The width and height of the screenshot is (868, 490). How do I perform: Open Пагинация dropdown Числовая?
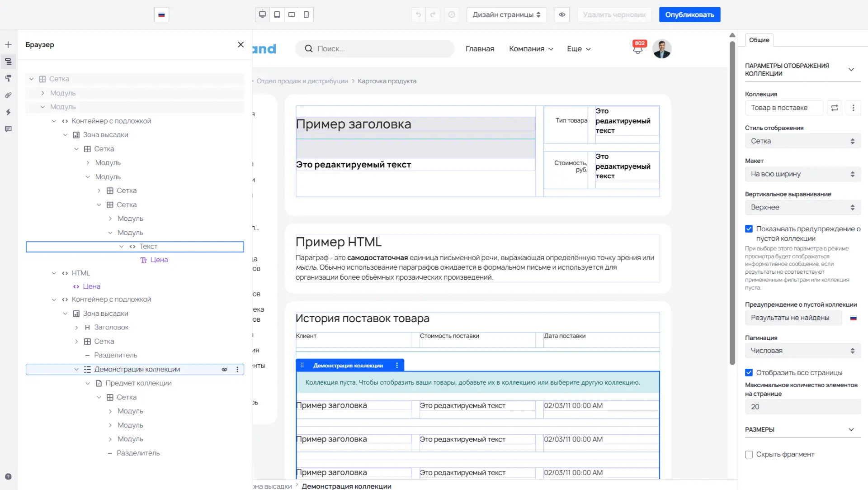tap(802, 351)
